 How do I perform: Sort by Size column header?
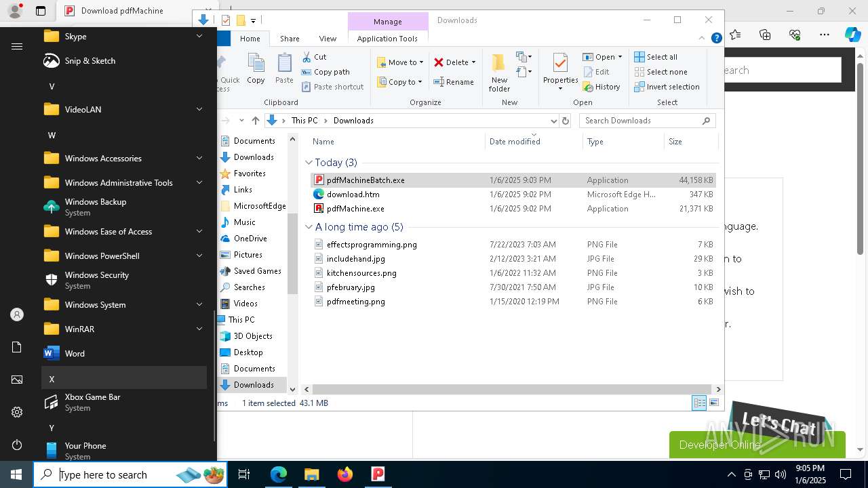coord(690,142)
